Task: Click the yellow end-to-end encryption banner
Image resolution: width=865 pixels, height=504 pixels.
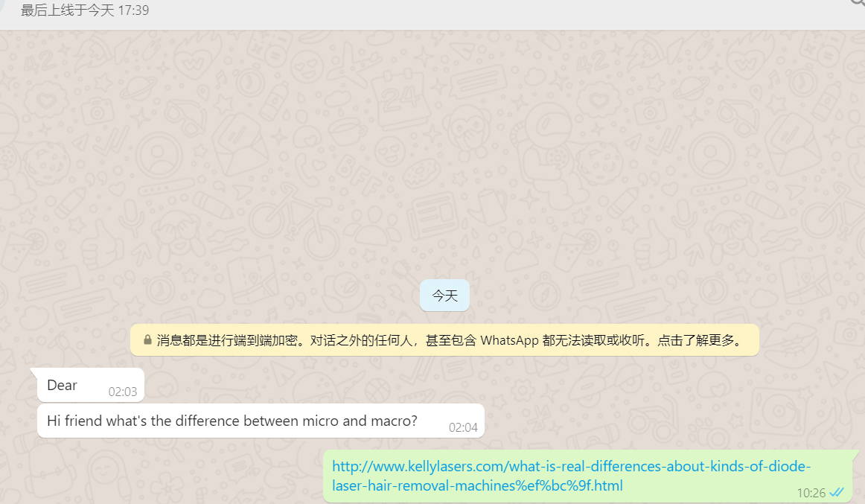Action: [x=444, y=340]
